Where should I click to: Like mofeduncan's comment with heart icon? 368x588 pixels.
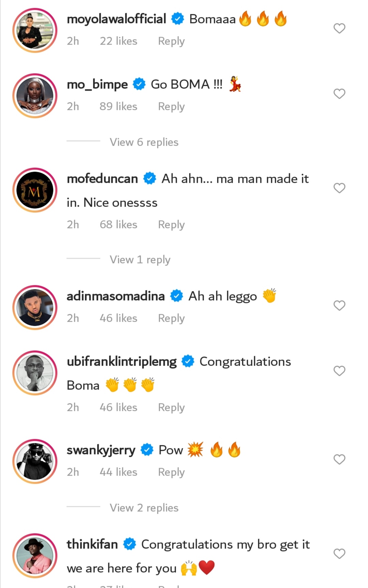339,188
